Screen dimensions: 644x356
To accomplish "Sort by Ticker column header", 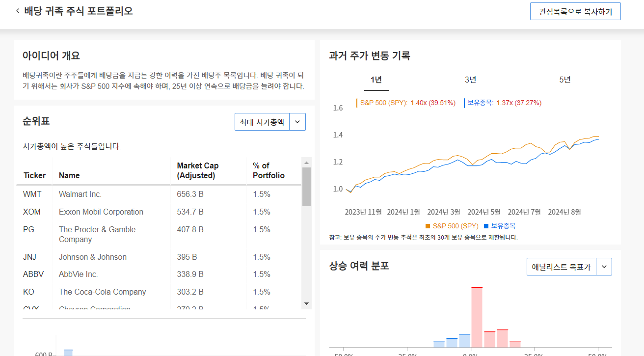I will (x=34, y=175).
